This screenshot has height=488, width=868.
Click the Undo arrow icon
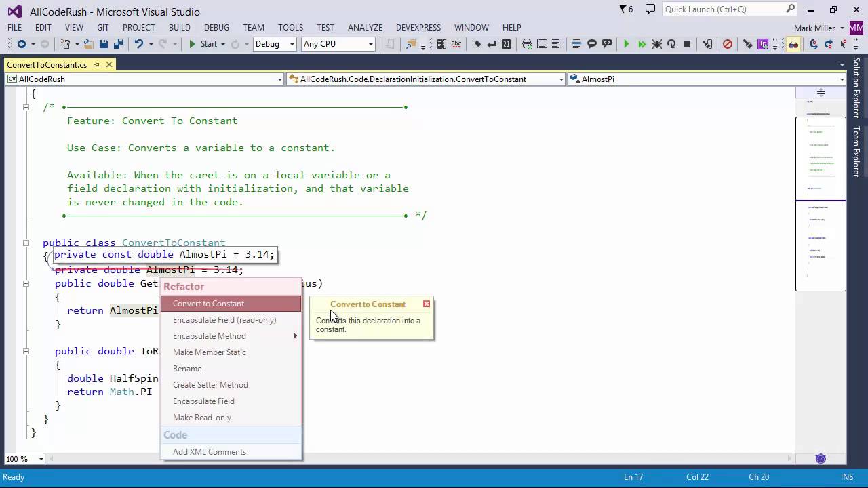pos(138,44)
